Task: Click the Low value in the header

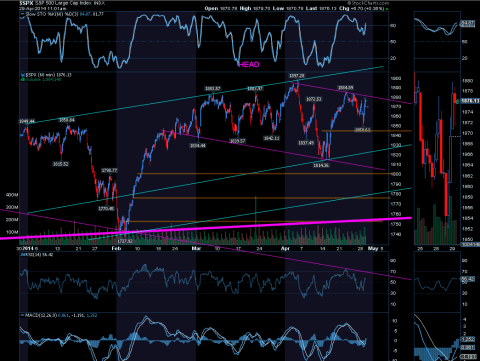Action: click(294, 8)
